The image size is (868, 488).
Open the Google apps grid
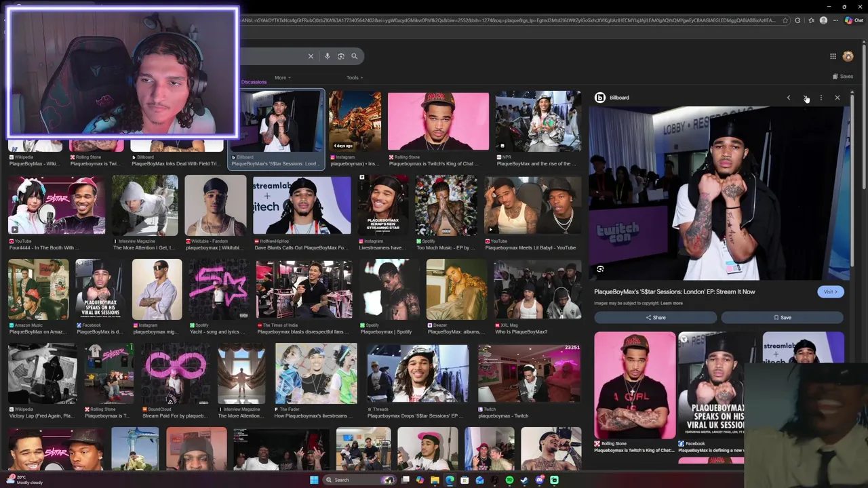833,56
